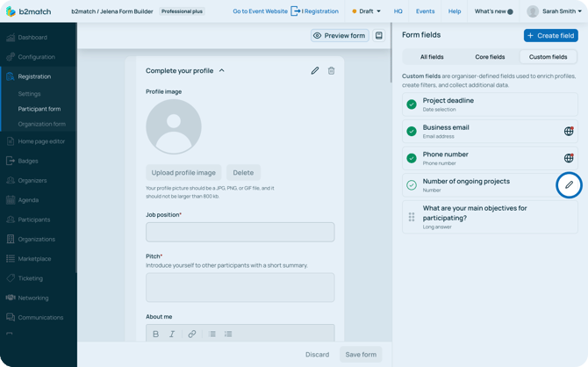Click the Registration link in header

pyautogui.click(x=321, y=11)
